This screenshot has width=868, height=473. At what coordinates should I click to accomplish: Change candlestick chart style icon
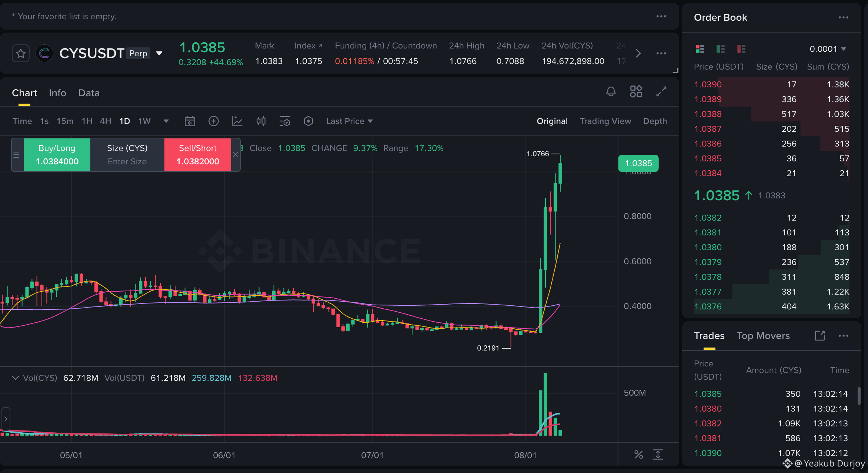261,121
